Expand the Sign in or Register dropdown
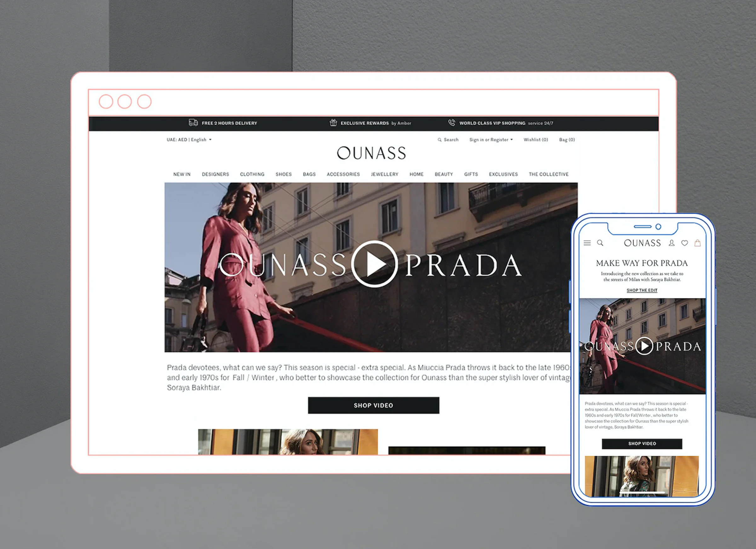Viewport: 756px width, 549px height. coord(491,140)
